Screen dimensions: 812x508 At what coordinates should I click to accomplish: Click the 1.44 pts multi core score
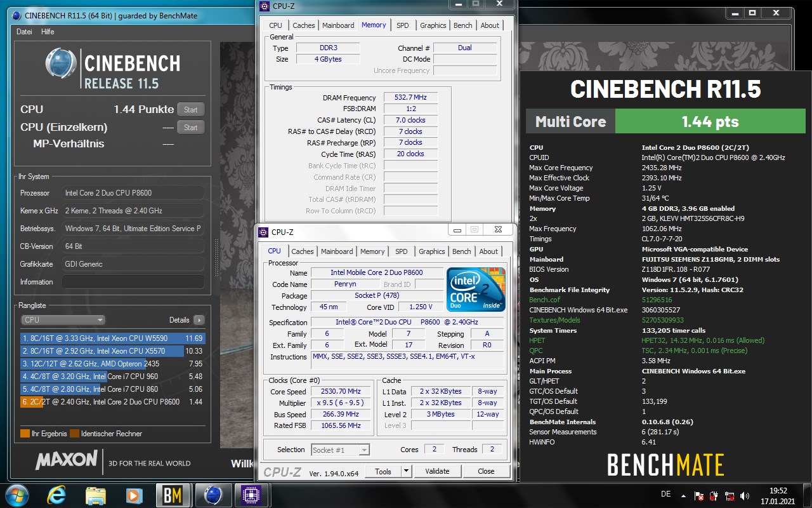point(710,121)
